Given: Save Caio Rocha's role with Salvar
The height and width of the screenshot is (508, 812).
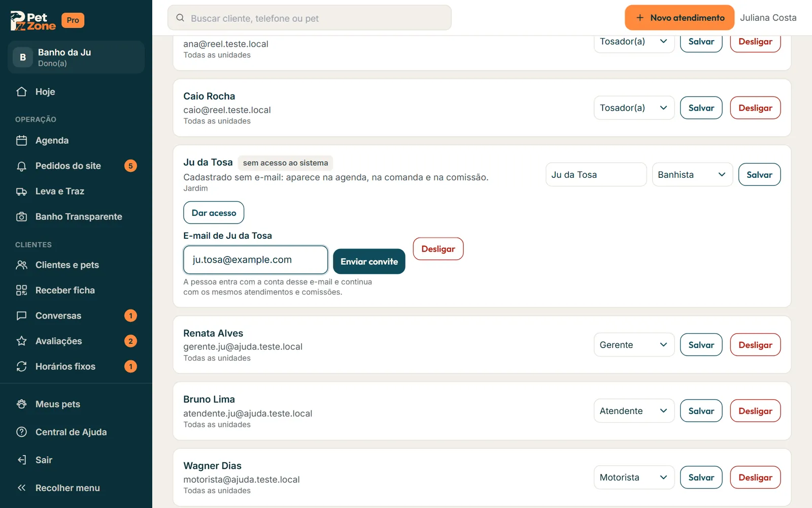Looking at the screenshot, I should tap(701, 108).
